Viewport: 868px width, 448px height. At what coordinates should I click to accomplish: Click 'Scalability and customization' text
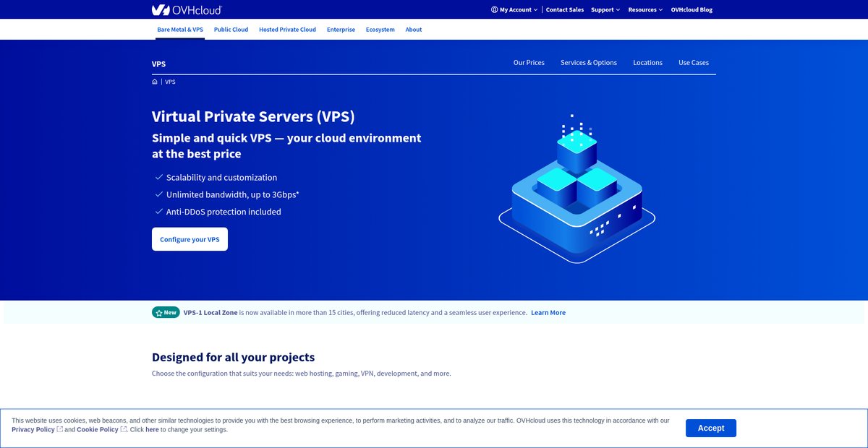221,177
